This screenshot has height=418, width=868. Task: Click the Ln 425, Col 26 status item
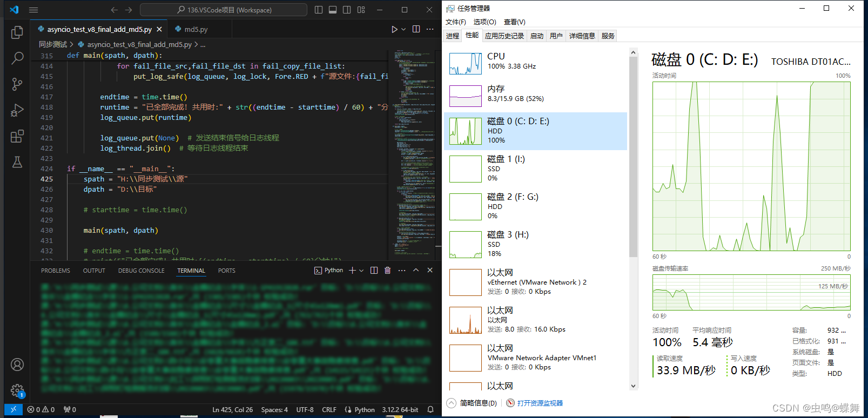tap(232, 410)
